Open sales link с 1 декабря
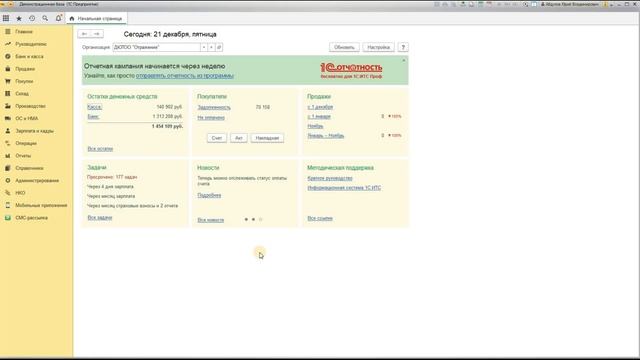This screenshot has height=360, width=640. pyautogui.click(x=320, y=107)
